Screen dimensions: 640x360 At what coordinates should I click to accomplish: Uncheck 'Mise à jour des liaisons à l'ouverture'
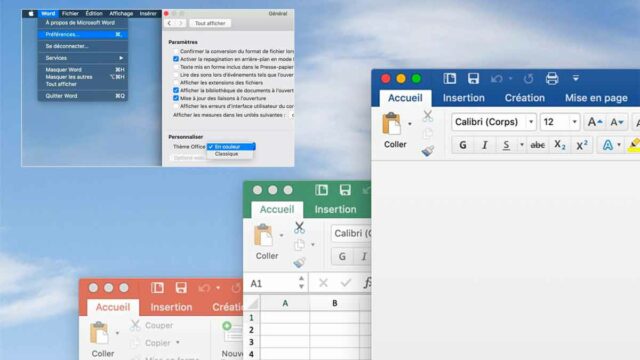coord(176,98)
